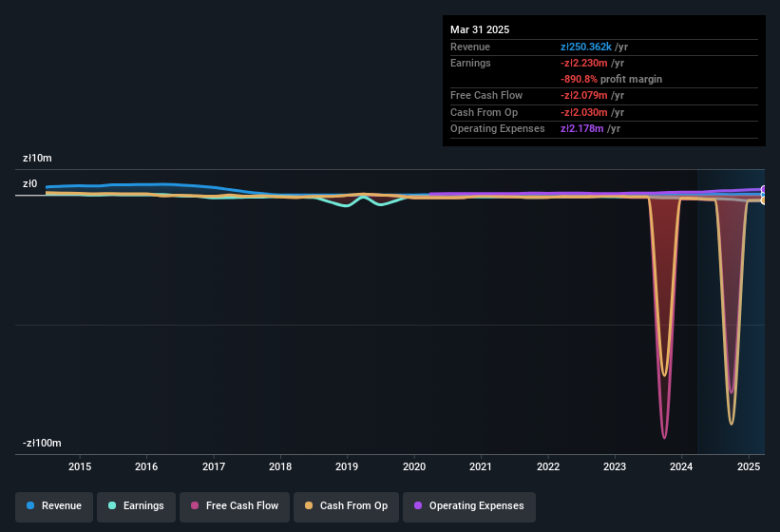Screen dimensions: 780x532
Task: Click the 2020 x-axis year label
Action: coord(414,466)
